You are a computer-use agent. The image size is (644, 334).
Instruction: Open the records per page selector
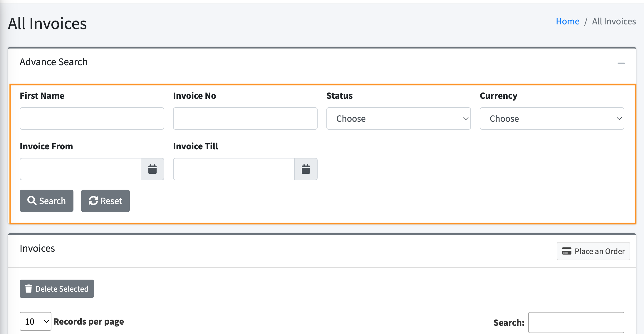pos(35,321)
